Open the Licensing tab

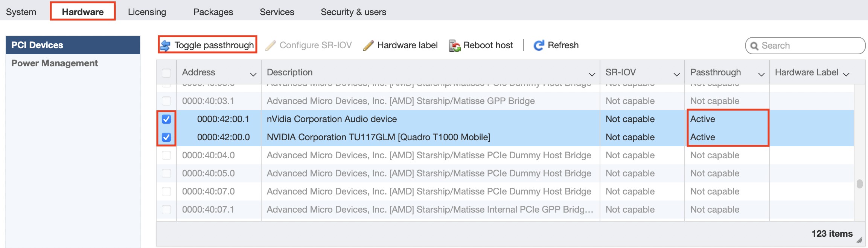[147, 12]
